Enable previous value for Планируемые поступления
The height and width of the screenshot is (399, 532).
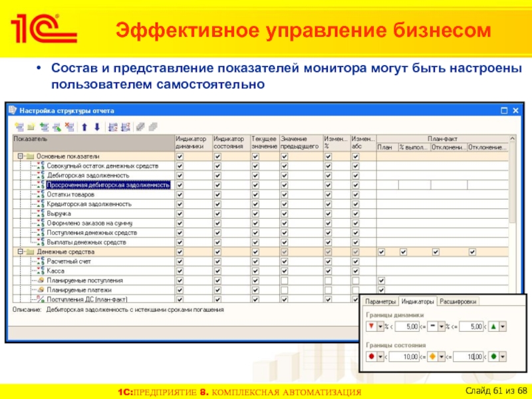285,281
